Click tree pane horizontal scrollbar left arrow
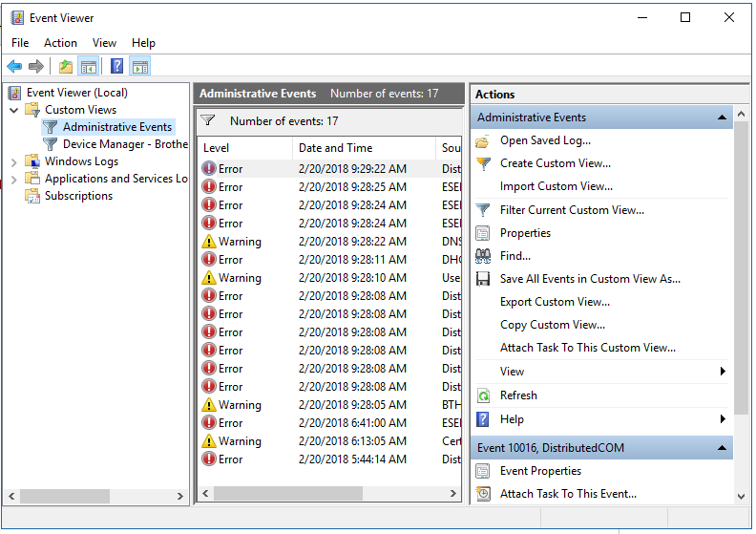 [11, 496]
